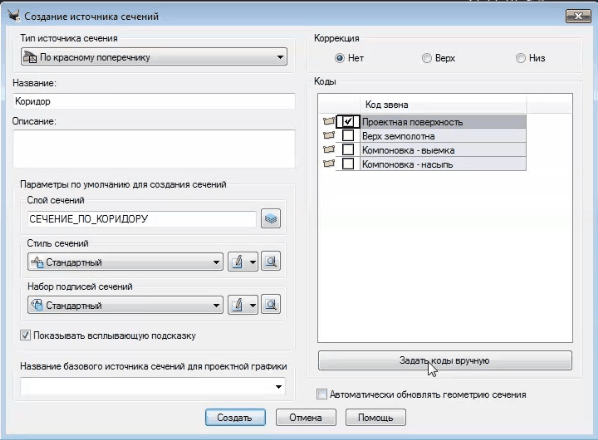The width and height of the screenshot is (598, 440).
Task: Click the edit style icon for Стиль сечений
Action: (x=237, y=262)
